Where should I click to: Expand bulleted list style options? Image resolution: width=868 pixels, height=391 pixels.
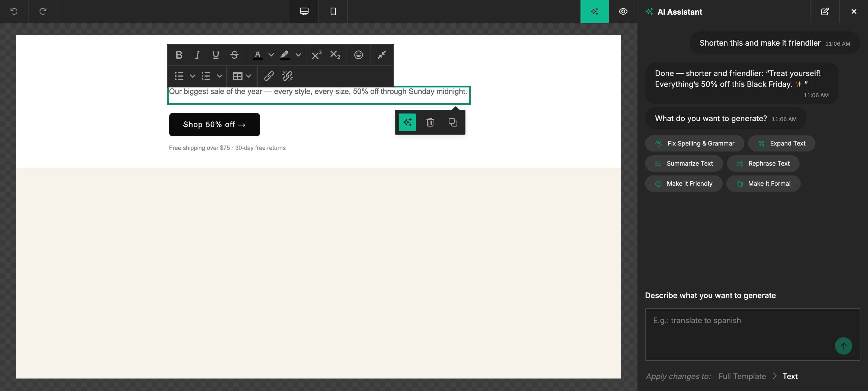pos(192,76)
